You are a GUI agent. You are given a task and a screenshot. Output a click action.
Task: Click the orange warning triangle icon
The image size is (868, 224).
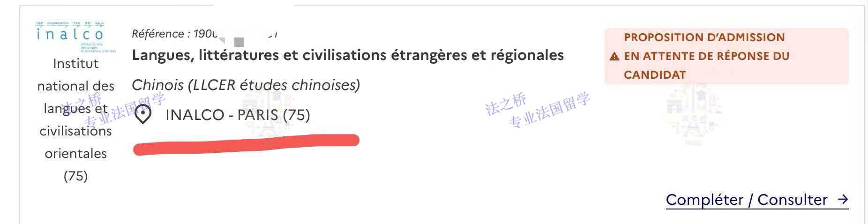[614, 57]
